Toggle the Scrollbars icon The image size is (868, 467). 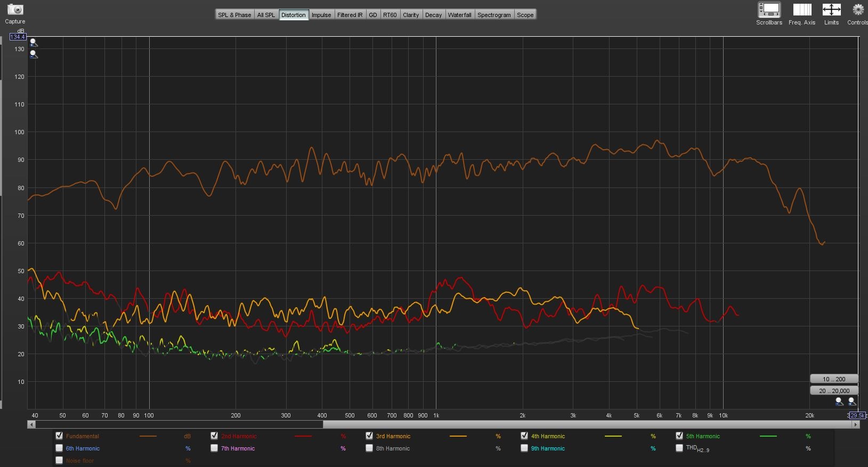769,10
